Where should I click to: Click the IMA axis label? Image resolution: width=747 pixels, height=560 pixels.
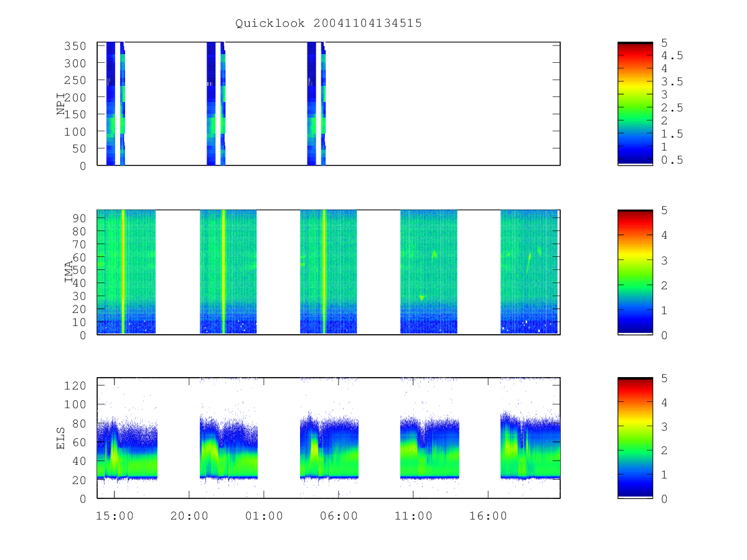(69, 272)
